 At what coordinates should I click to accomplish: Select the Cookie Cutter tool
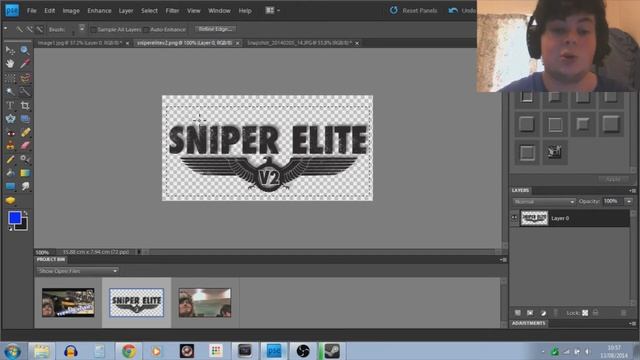tap(10, 119)
